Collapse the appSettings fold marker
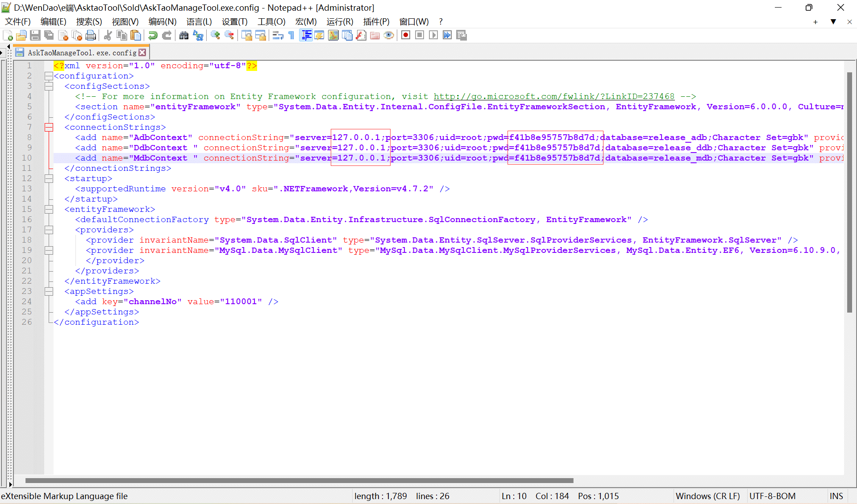The image size is (857, 504). coord(49,292)
